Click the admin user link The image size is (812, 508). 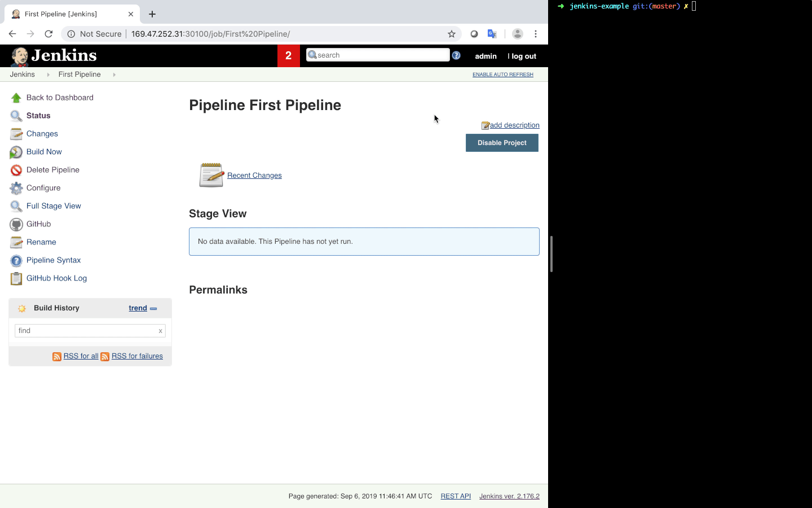point(486,56)
